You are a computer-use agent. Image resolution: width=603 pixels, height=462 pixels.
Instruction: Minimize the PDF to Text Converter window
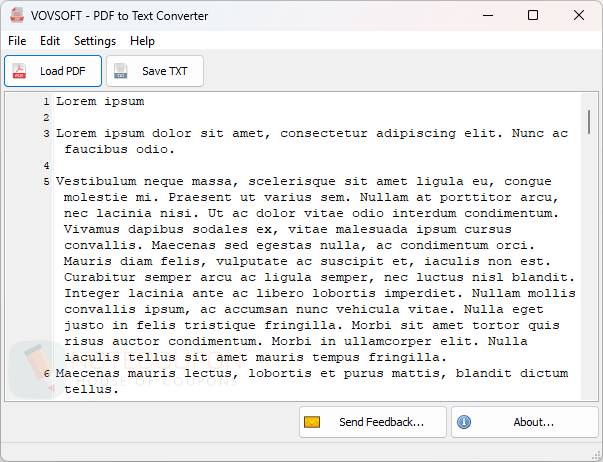488,15
